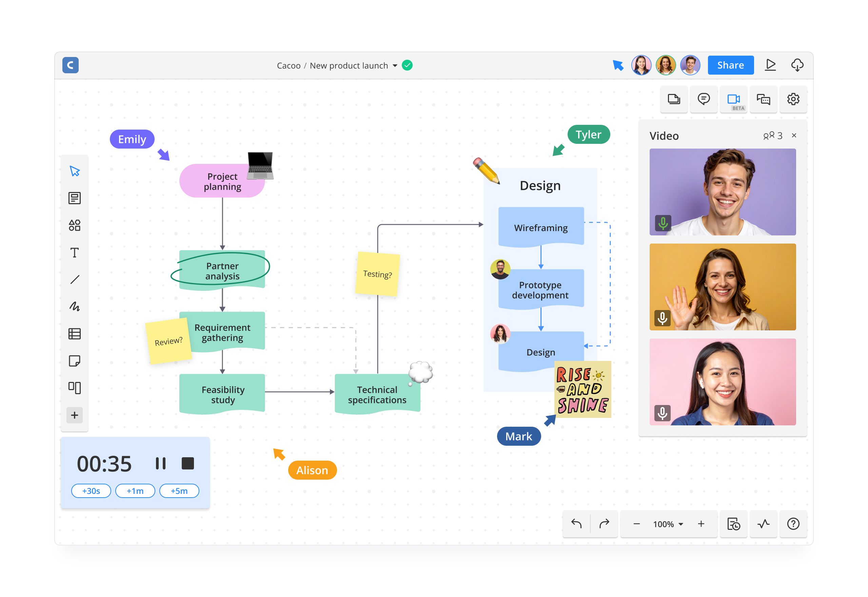Expand the 100% zoom level dropdown
This screenshot has width=868, height=597.
tap(668, 524)
